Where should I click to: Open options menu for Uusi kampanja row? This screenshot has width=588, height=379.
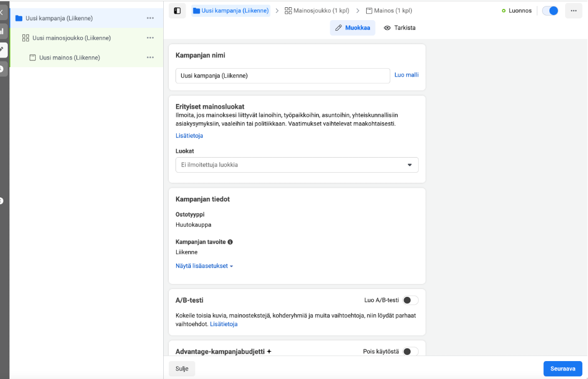[x=150, y=18]
